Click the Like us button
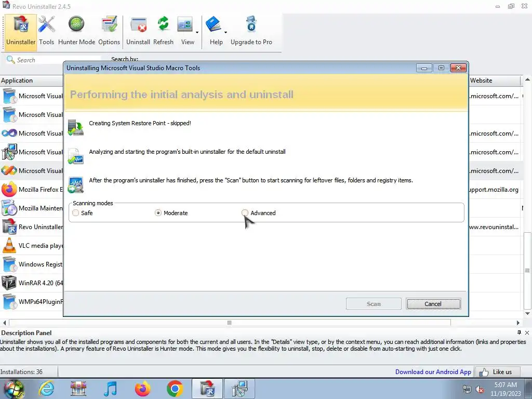The width and height of the screenshot is (532, 399). tap(498, 372)
